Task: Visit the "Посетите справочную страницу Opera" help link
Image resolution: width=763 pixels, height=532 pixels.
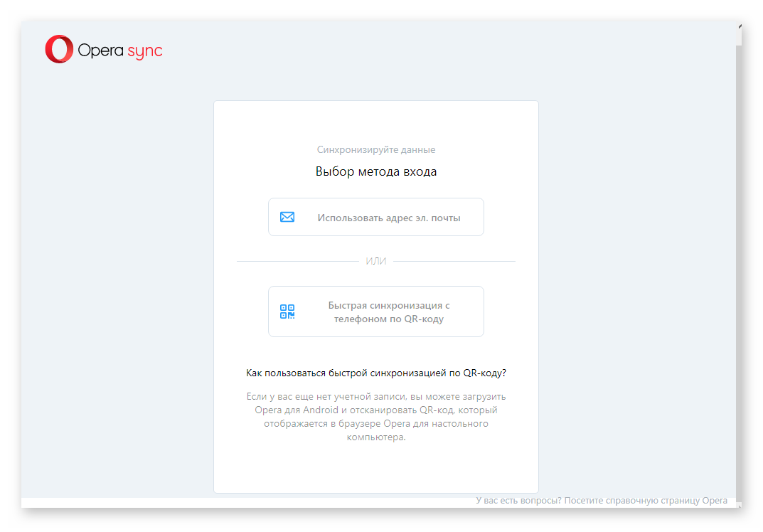Action: [x=646, y=501]
